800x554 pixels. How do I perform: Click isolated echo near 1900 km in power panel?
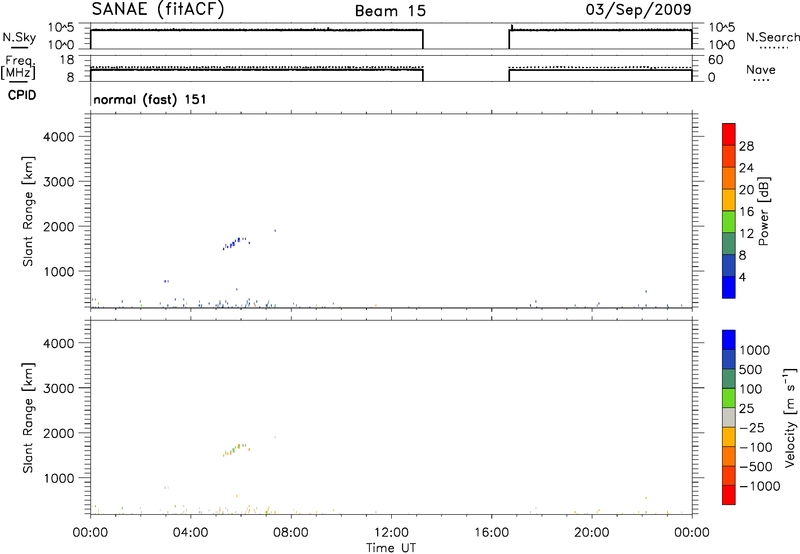(275, 231)
